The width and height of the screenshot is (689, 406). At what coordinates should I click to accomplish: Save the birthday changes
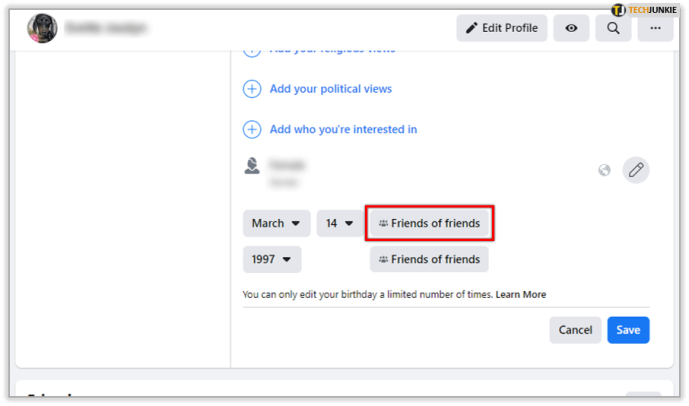pos(628,330)
